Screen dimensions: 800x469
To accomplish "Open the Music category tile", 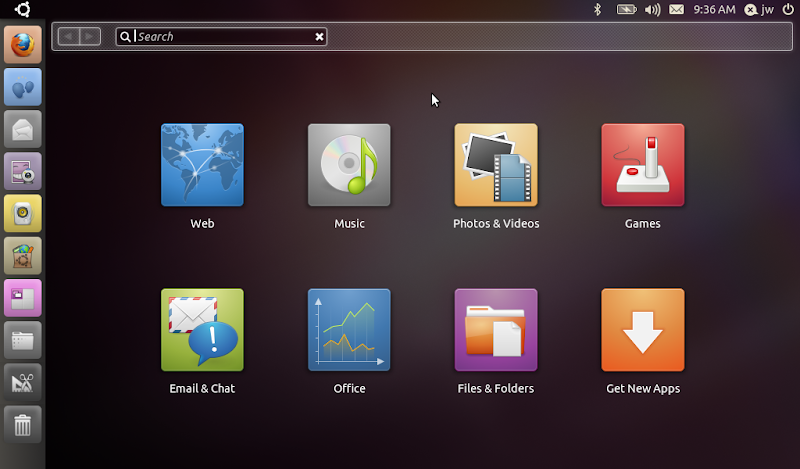I will click(349, 165).
